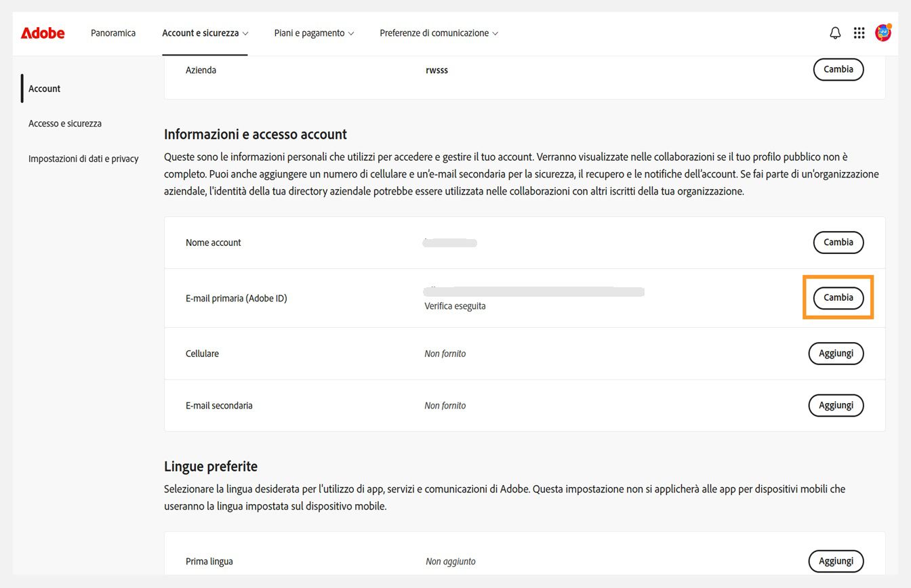Click the masked Nome account value
This screenshot has width=911, height=588.
coord(449,242)
